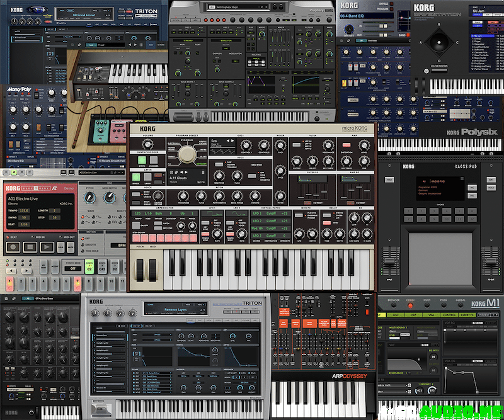Select Electribe Motion SMOOTH radio option
Screen dimensions: 504x420
83,244
